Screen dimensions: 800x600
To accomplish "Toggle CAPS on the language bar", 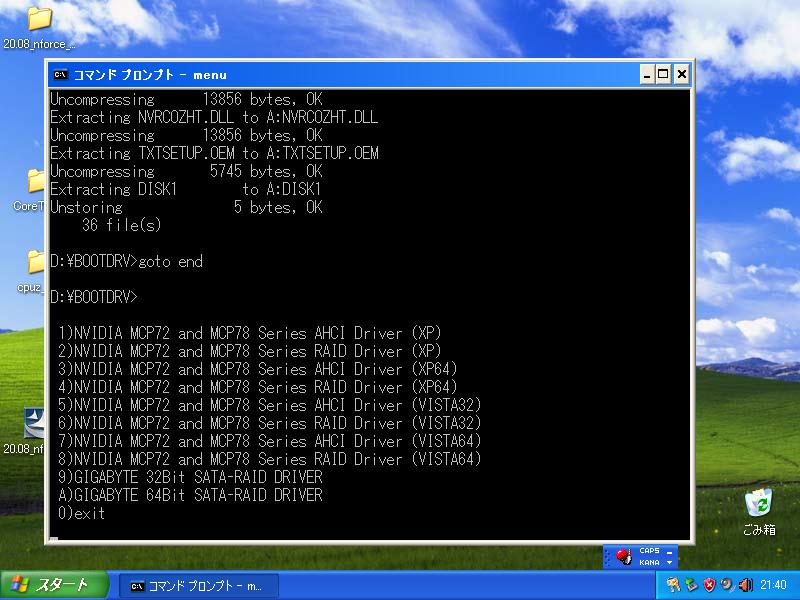I will [649, 551].
